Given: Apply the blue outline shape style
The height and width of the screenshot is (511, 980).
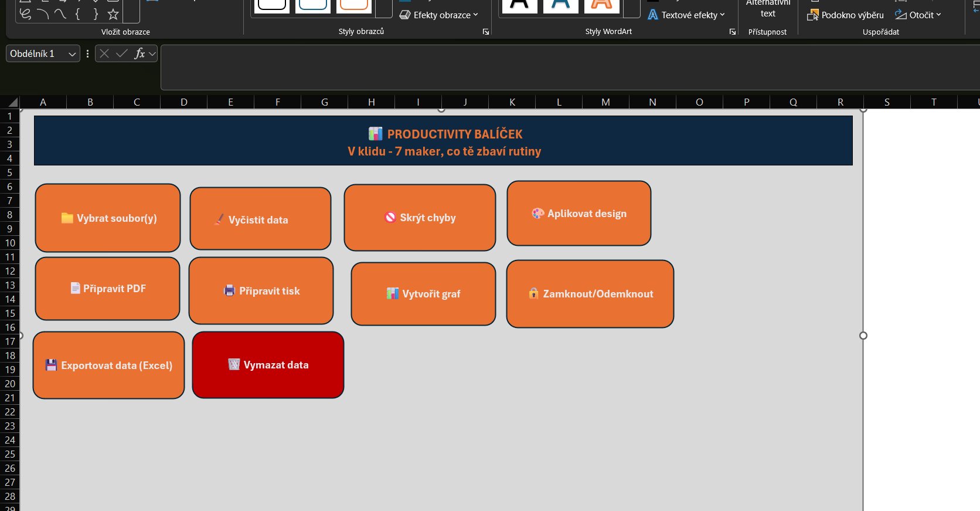Looking at the screenshot, I should [313, 6].
